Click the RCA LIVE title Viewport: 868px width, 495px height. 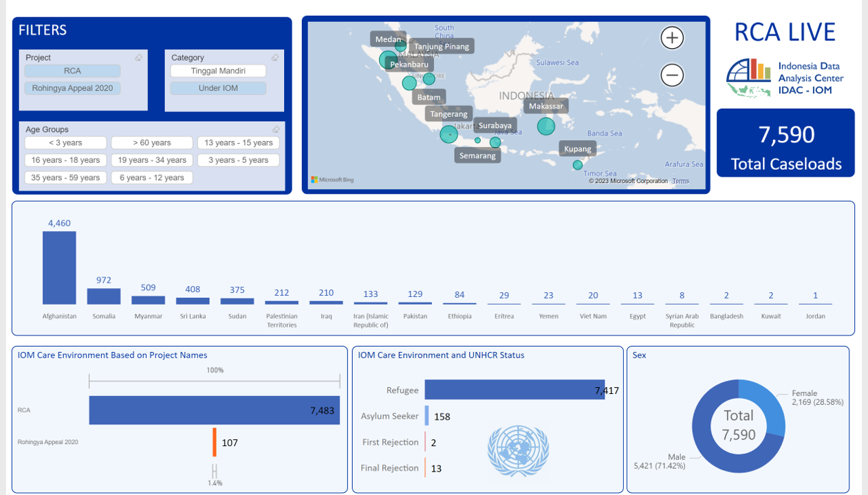click(785, 32)
